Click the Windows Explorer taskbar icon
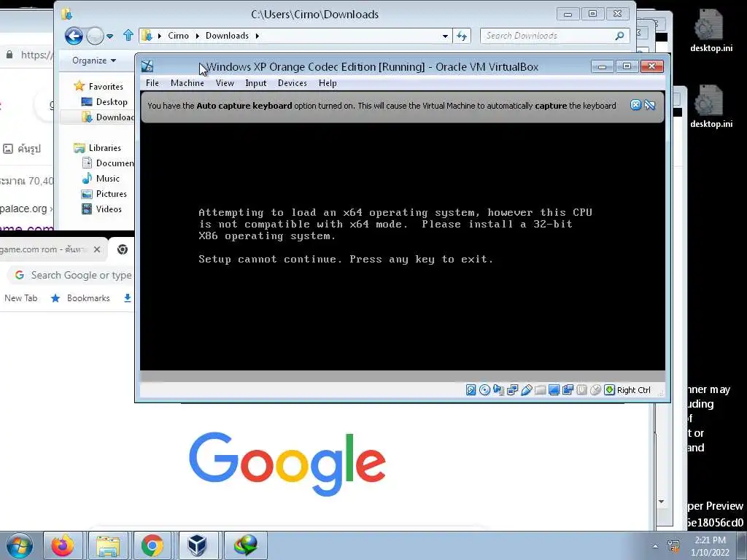The height and width of the screenshot is (560, 747). [108, 545]
